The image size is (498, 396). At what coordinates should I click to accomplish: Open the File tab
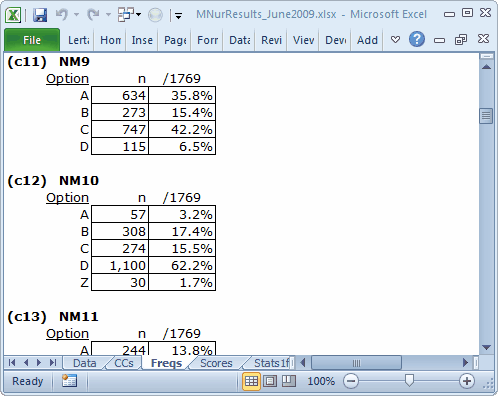pyautogui.click(x=32, y=40)
